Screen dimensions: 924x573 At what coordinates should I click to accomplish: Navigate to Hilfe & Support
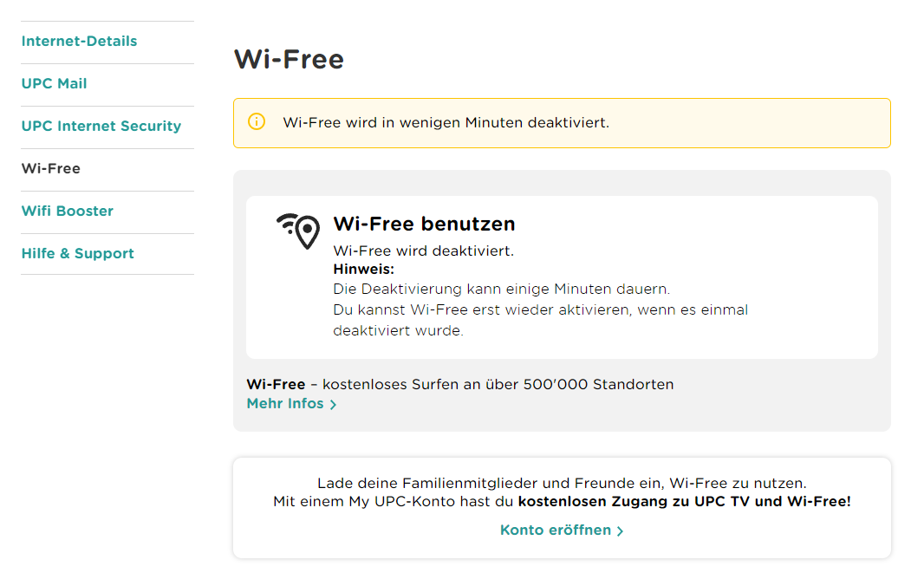[77, 254]
